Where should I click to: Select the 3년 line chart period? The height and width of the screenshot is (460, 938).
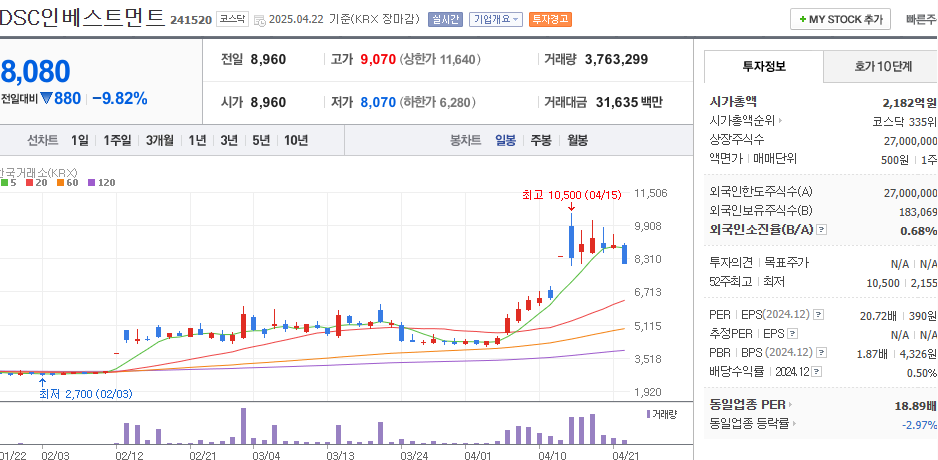pyautogui.click(x=229, y=141)
